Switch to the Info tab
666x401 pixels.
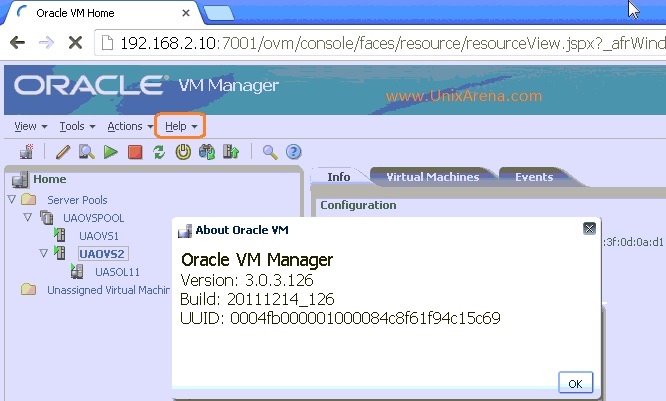(x=339, y=177)
